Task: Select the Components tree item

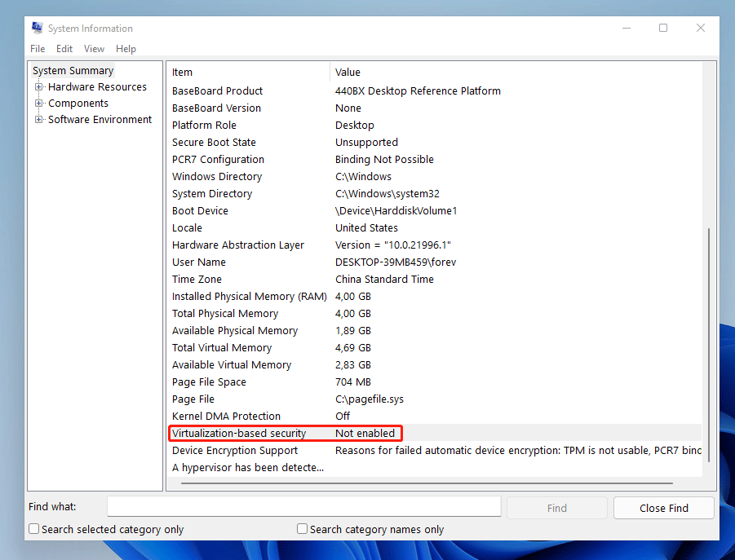Action: (78, 103)
